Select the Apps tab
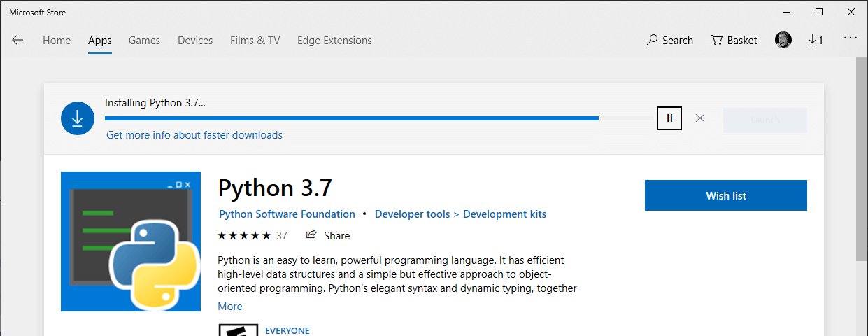868x336 pixels. coord(100,41)
